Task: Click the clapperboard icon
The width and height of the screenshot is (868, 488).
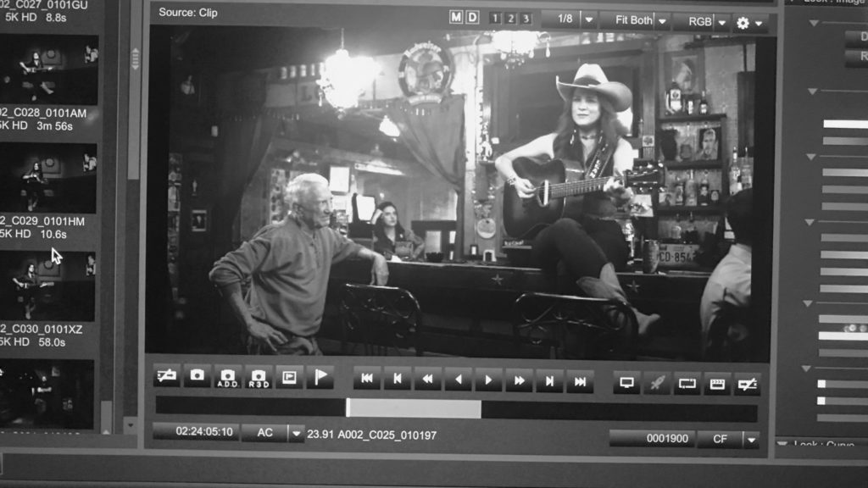Action: tap(717, 385)
